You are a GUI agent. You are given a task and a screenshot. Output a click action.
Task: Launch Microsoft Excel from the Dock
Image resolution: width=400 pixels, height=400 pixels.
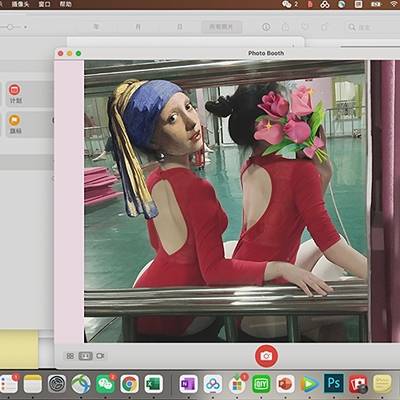(154, 384)
